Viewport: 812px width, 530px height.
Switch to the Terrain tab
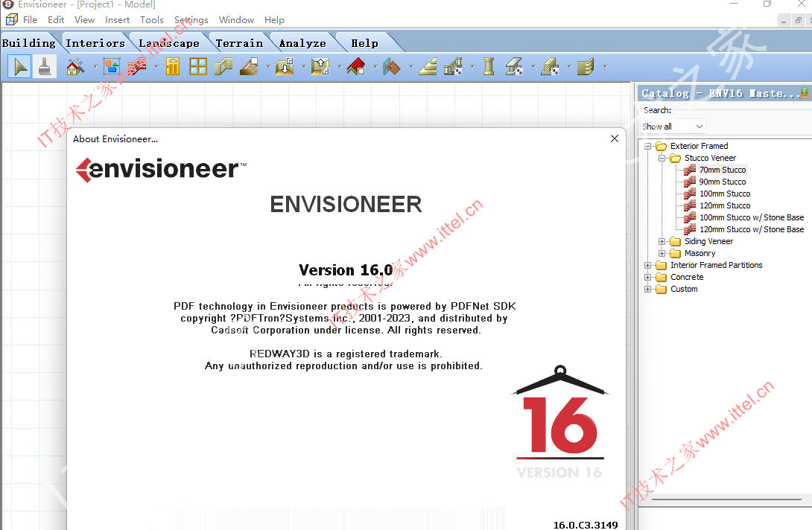click(x=239, y=43)
